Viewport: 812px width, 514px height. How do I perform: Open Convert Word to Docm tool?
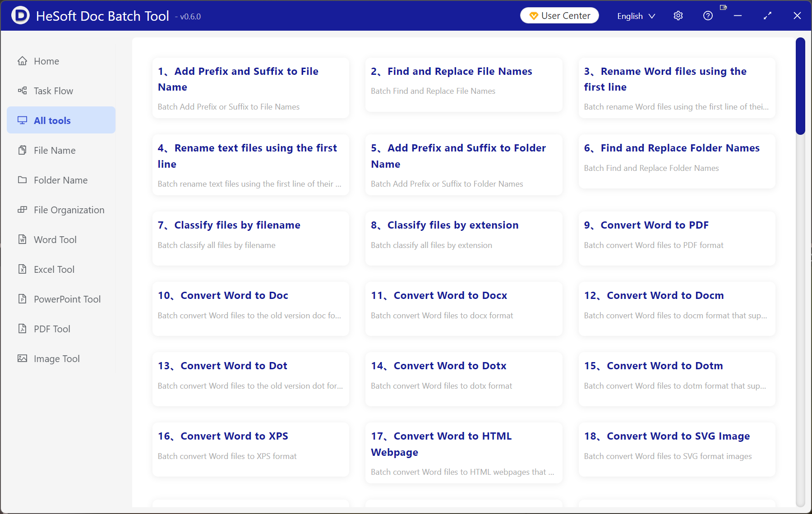[677, 309]
